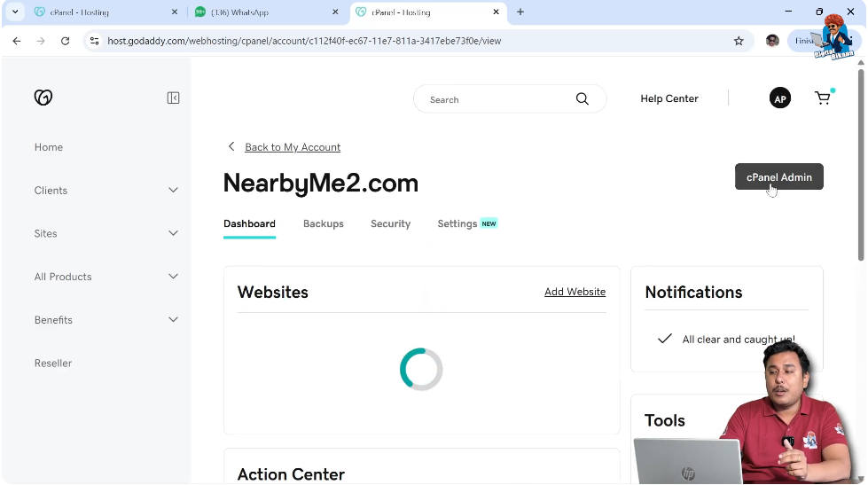Click the Action Center heading
This screenshot has width=868, height=485.
[x=291, y=474]
